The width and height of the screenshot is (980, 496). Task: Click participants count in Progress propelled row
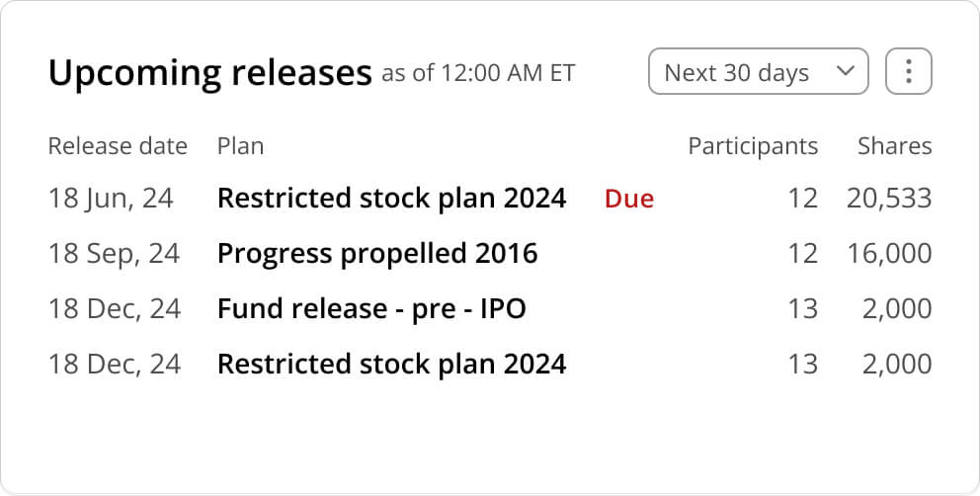[802, 254]
